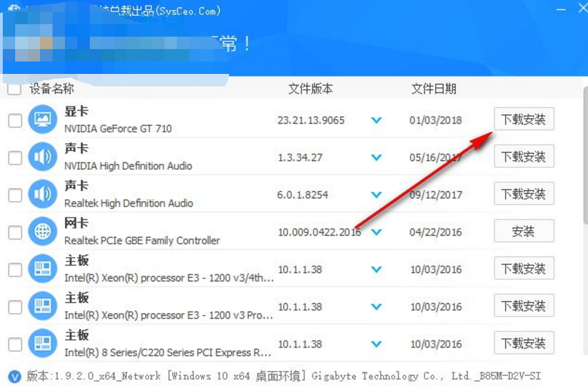
Task: Check the box for NVIDIA GeForce GT 710
Action: (15, 120)
